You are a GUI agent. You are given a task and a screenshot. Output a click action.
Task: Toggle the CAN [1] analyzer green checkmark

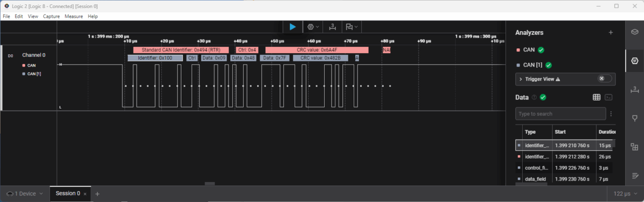tap(548, 65)
